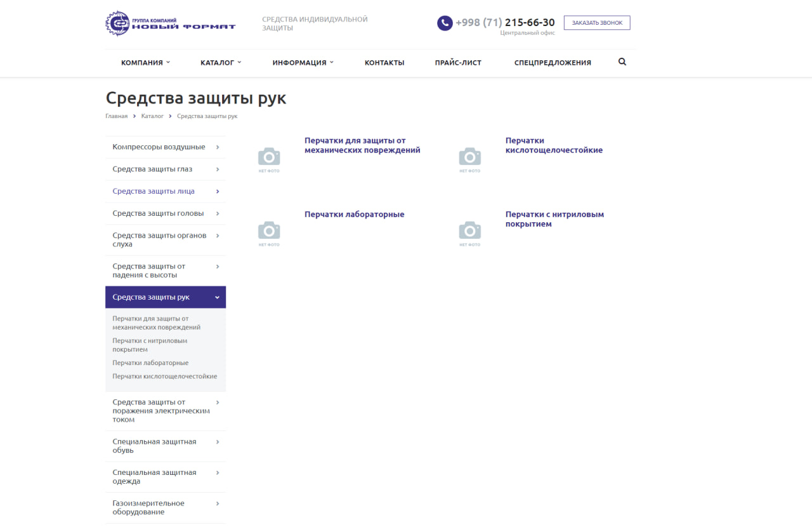
Task: Open the Каталог dropdown menu
Action: [221, 63]
